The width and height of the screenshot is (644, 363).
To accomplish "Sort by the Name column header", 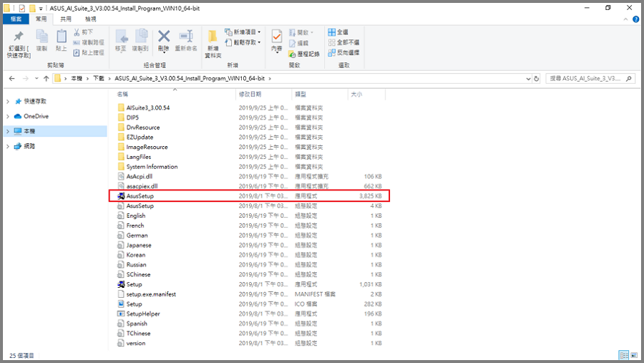I will pos(172,95).
